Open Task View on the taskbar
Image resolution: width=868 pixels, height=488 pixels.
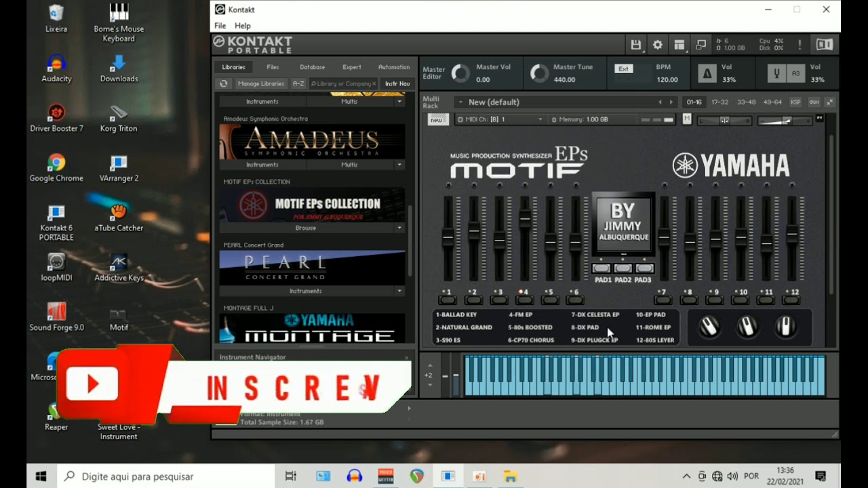coord(291,476)
